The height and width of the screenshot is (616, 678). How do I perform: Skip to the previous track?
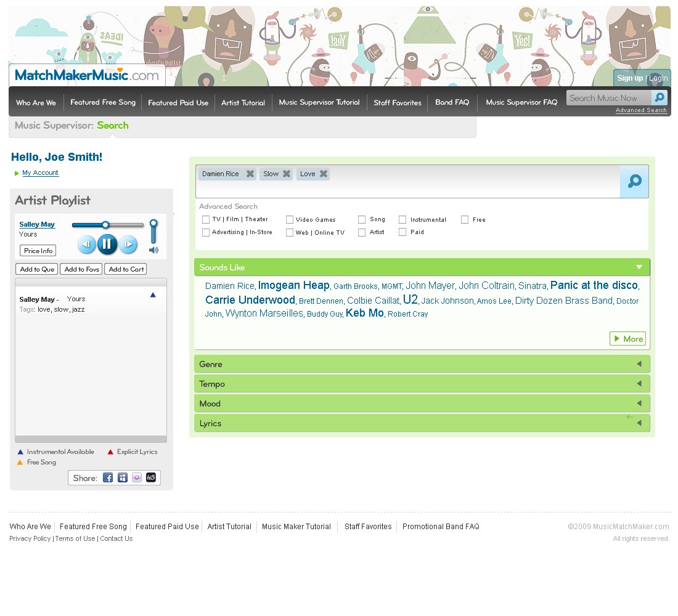click(x=86, y=244)
